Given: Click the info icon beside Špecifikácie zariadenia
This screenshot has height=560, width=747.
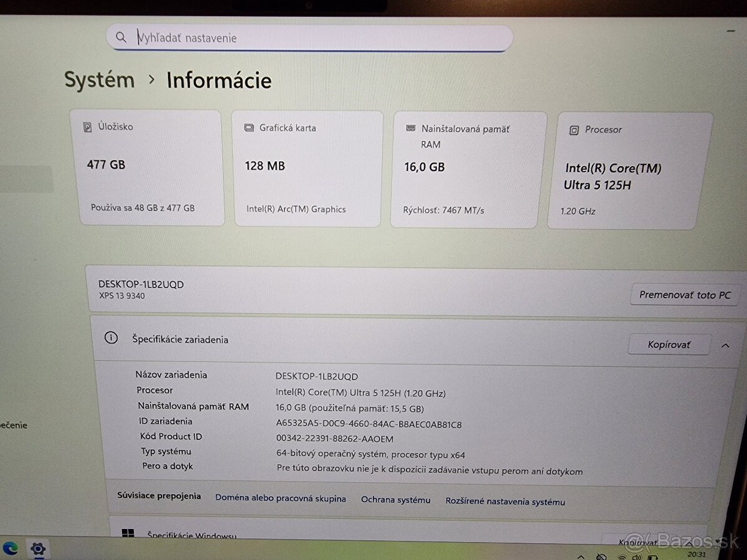Looking at the screenshot, I should [x=111, y=338].
